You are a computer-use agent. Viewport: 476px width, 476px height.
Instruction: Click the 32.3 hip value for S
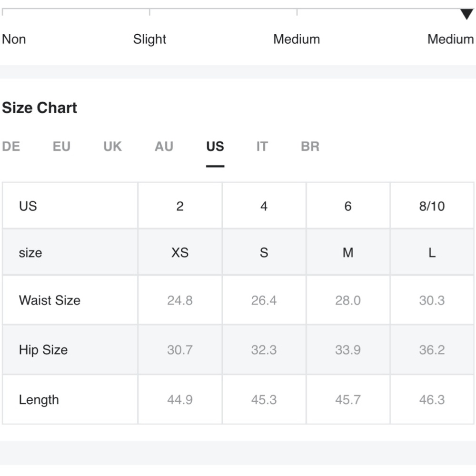[x=264, y=350]
